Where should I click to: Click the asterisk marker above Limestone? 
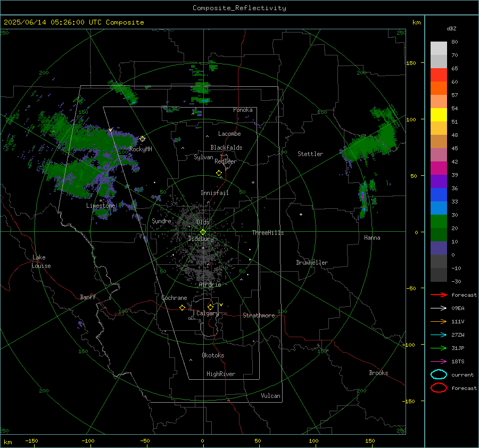[x=101, y=201]
